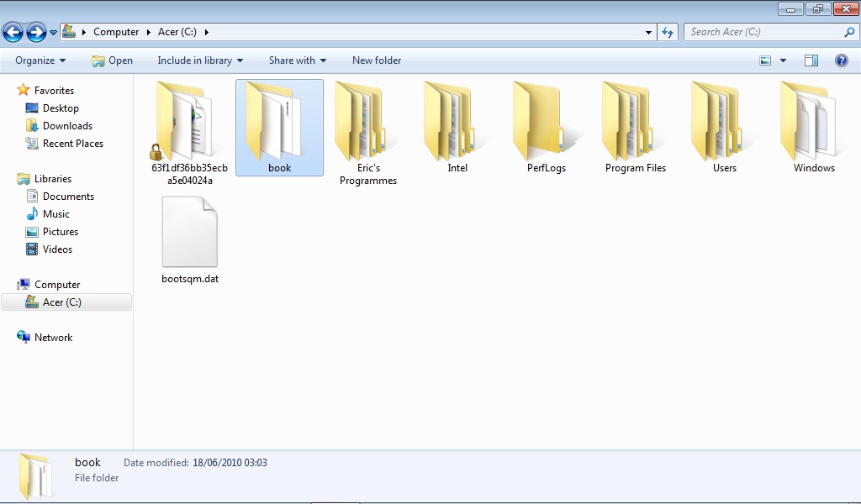Open the Share with dropdown
Image resolution: width=861 pixels, height=504 pixels.
coord(296,60)
